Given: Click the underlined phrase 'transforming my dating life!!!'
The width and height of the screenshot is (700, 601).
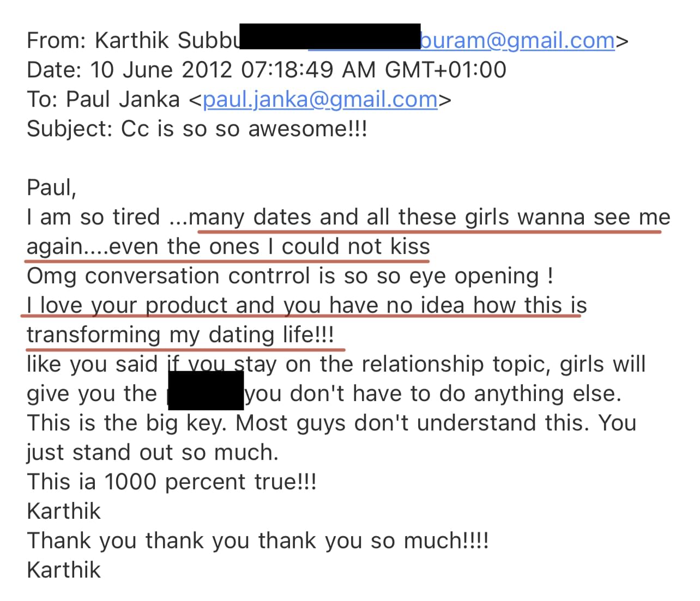Looking at the screenshot, I should point(180,335).
